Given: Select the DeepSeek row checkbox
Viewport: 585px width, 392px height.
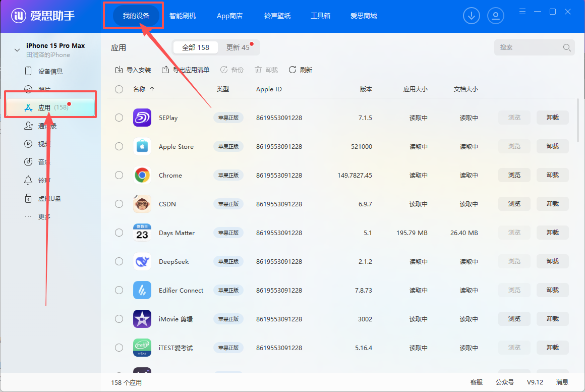Looking at the screenshot, I should 119,261.
